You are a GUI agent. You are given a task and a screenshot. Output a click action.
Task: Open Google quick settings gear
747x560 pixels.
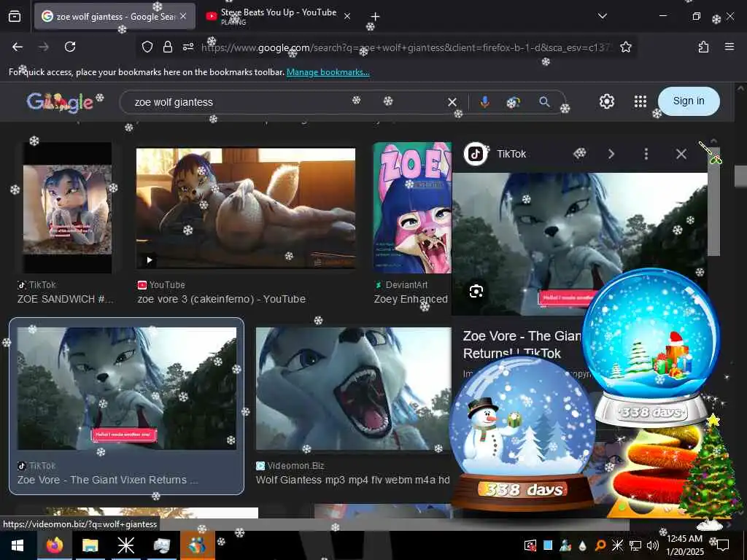[606, 101]
